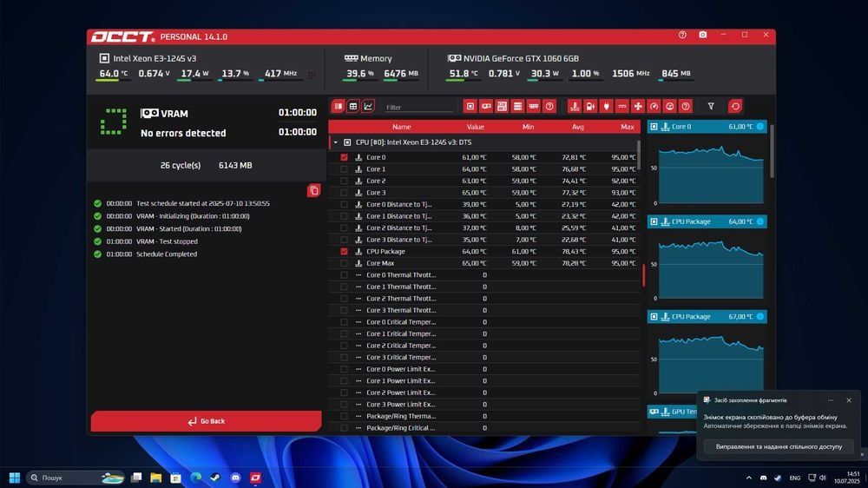The width and height of the screenshot is (868, 488).
Task: Sort table by Name column
Action: tap(401, 127)
